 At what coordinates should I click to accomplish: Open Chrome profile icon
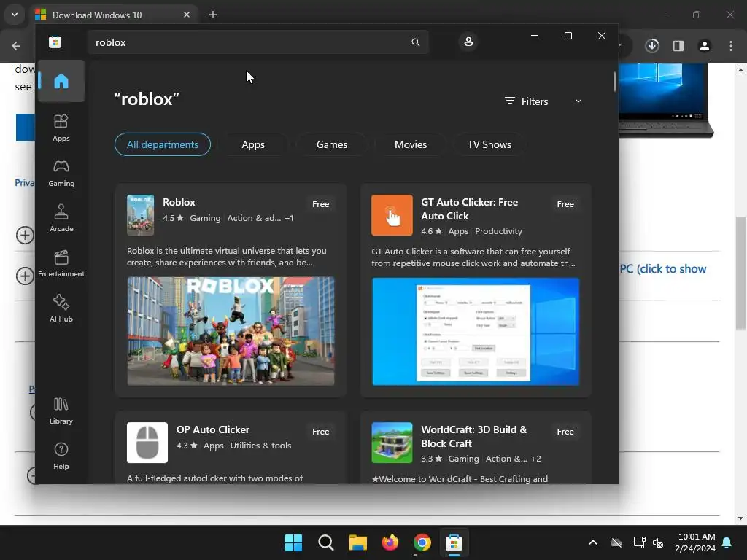coord(705,46)
